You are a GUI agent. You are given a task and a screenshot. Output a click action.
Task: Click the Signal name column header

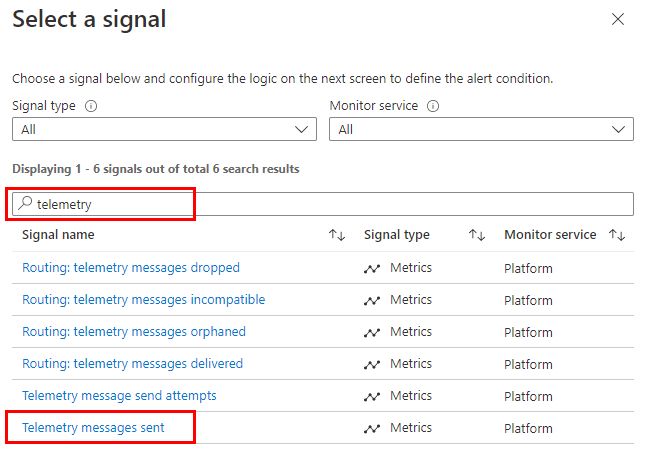pos(58,235)
